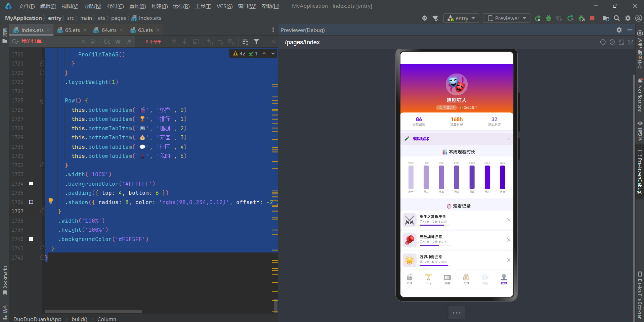
Task: Toggle select in-selection search option icon
Action: coord(246,42)
